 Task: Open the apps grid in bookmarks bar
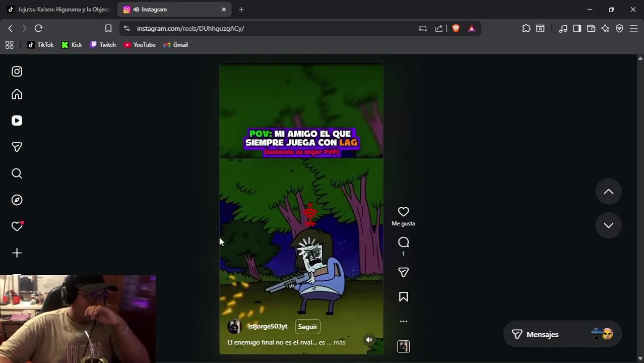(x=9, y=45)
